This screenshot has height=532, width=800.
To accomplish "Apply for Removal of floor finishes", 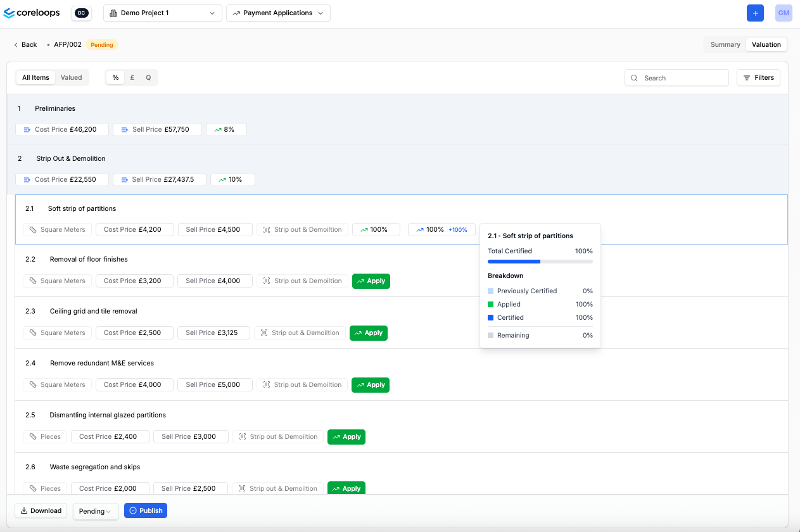I will pos(371,281).
